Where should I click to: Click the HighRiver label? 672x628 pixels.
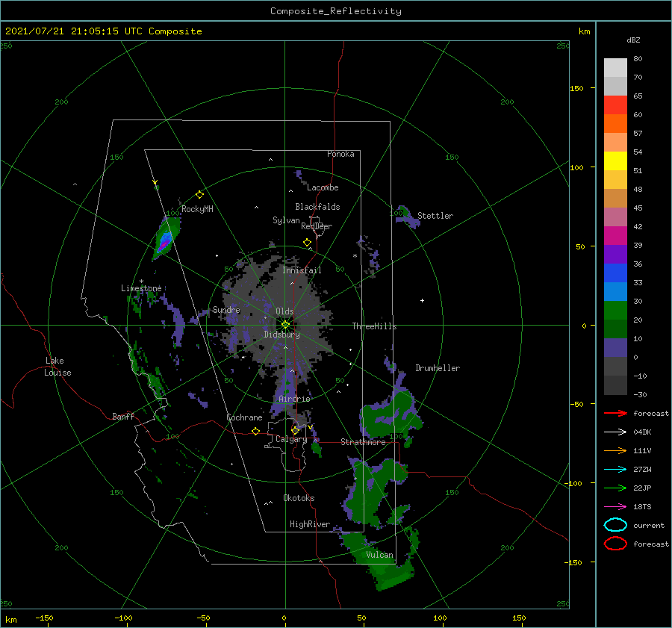coord(310,524)
